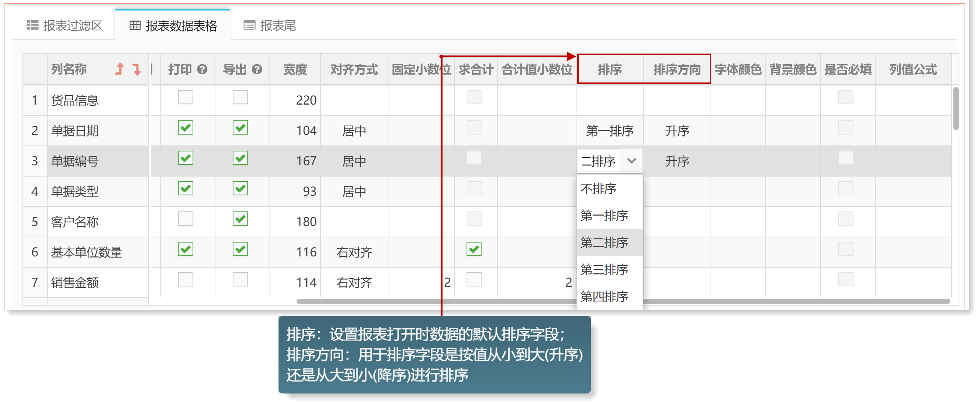Click the 字体颜色 column header
Image resolution: width=980 pixels, height=403 pixels.
point(738,69)
